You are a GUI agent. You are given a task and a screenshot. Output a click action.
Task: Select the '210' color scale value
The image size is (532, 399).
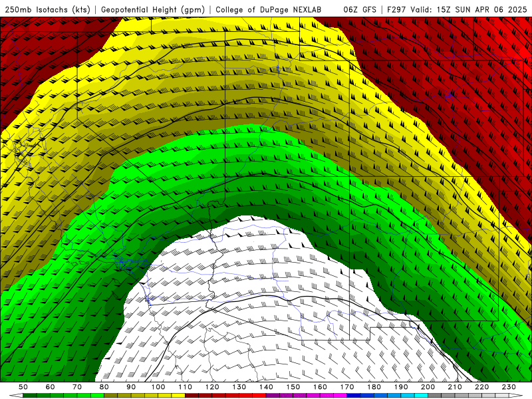click(x=455, y=387)
